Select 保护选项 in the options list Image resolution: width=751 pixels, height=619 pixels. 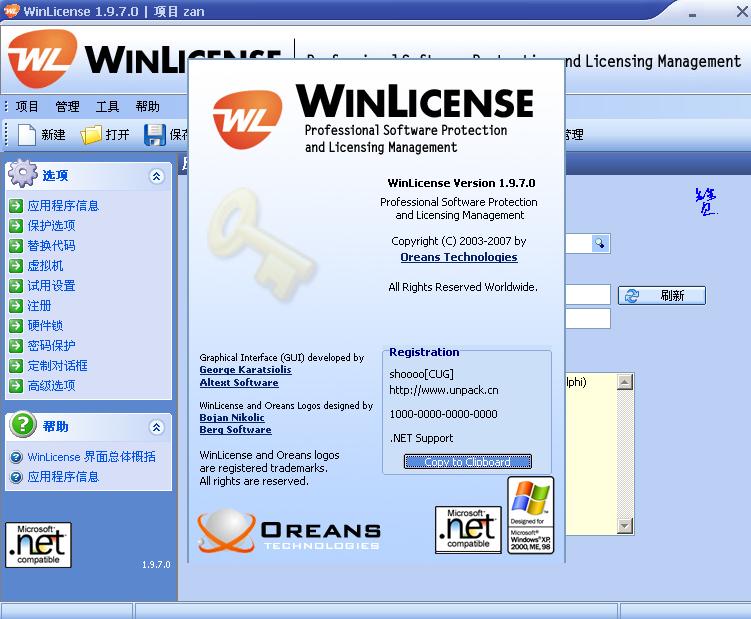[x=51, y=226]
